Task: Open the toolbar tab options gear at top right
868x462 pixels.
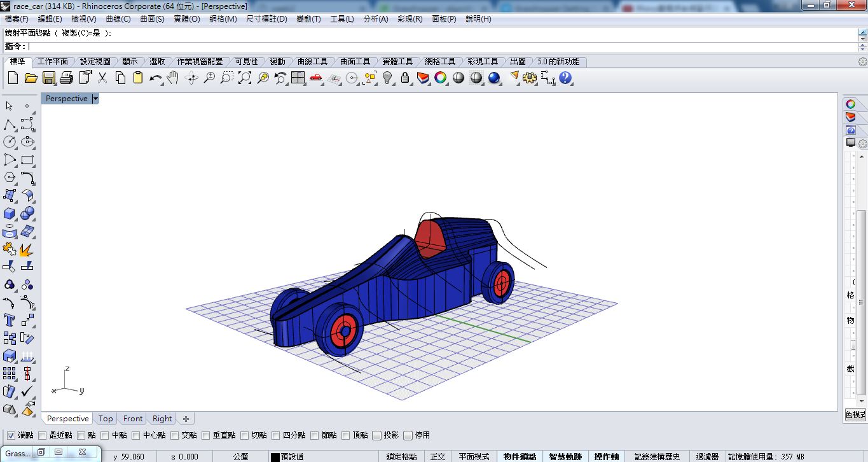Action: click(862, 62)
